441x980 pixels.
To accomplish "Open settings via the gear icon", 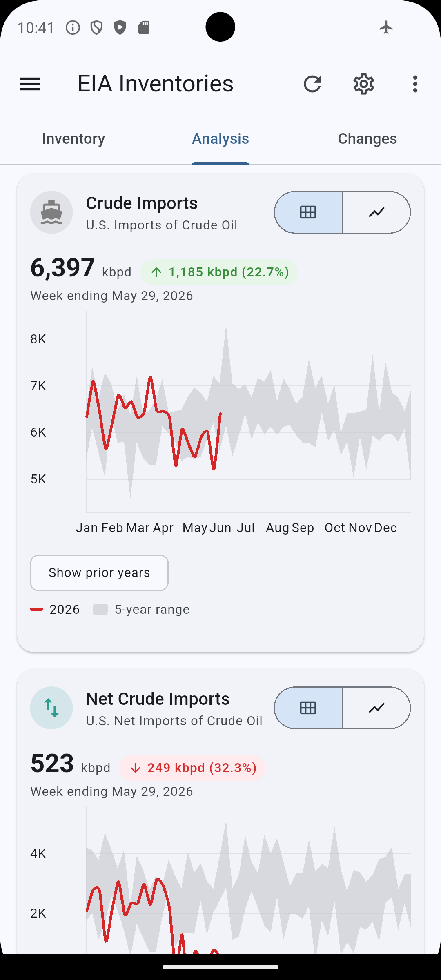I will click(364, 84).
